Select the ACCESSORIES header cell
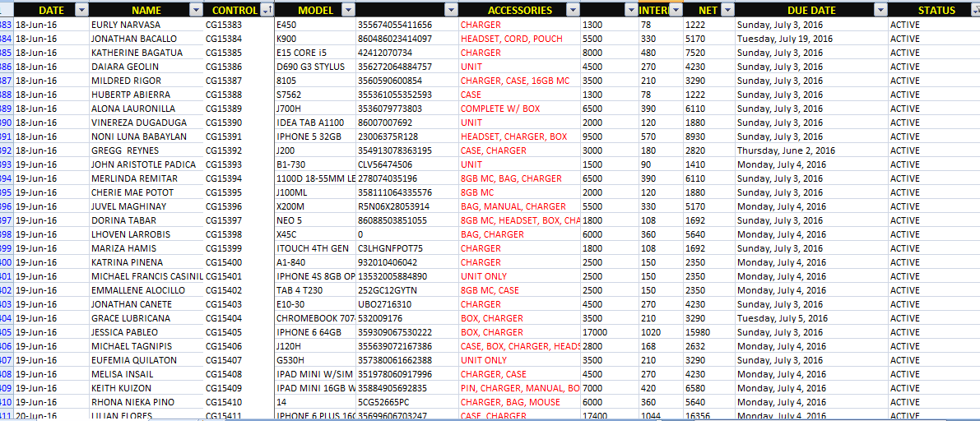This screenshot has height=421, width=980. point(519,10)
